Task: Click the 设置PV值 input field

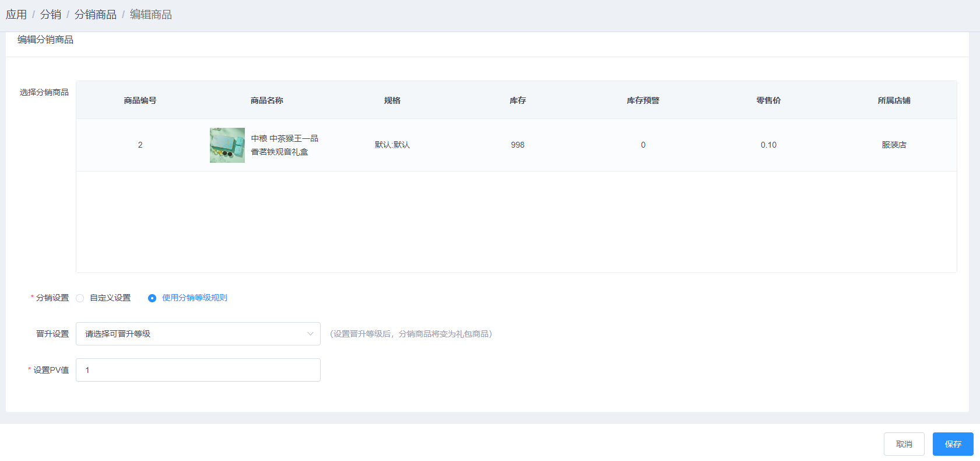Action: (x=198, y=370)
